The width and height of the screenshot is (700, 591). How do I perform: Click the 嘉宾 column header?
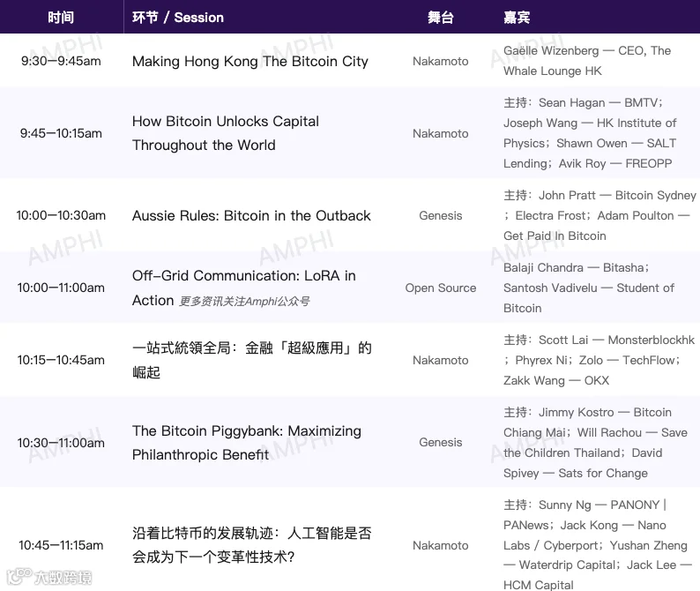(517, 18)
